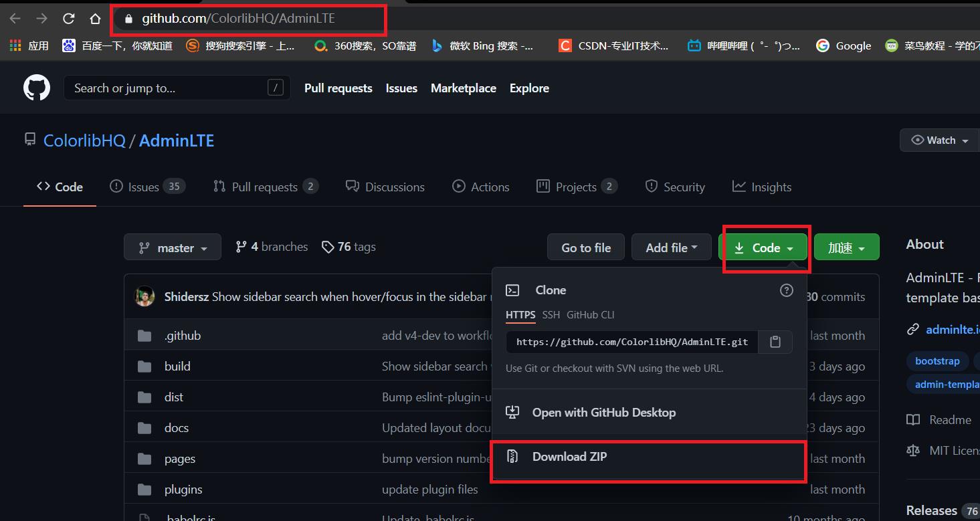Open the plugins folder
This screenshot has height=521, width=980.
pyautogui.click(x=183, y=490)
